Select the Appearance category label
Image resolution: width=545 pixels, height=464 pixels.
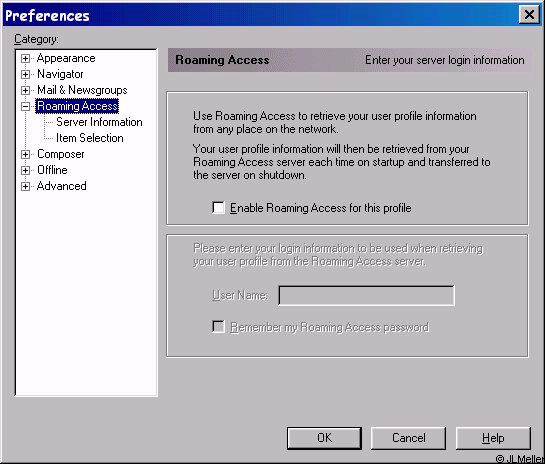pyautogui.click(x=66, y=58)
